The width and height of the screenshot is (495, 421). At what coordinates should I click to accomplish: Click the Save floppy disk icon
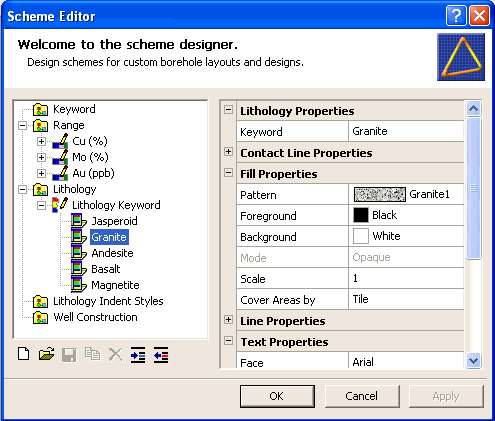click(x=69, y=355)
